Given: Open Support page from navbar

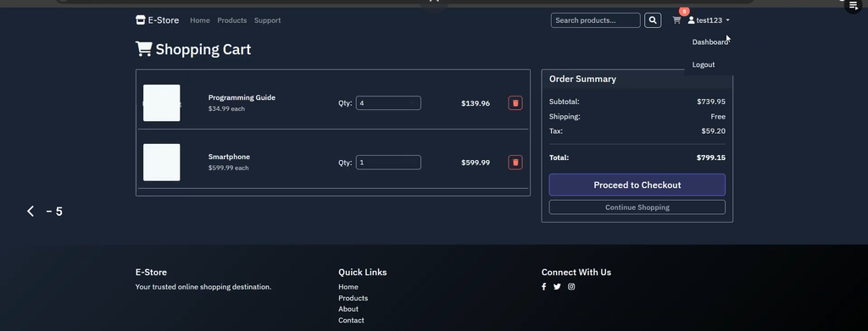Looking at the screenshot, I should [x=267, y=20].
